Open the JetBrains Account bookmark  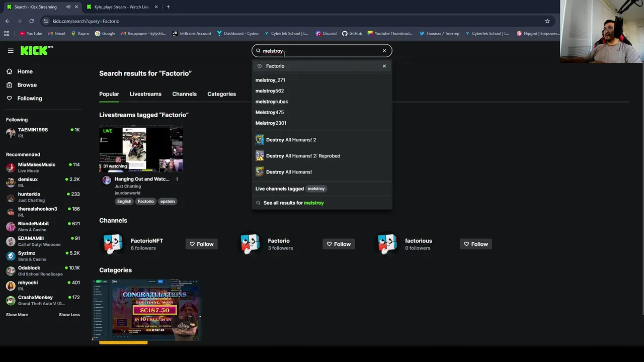tap(192, 34)
